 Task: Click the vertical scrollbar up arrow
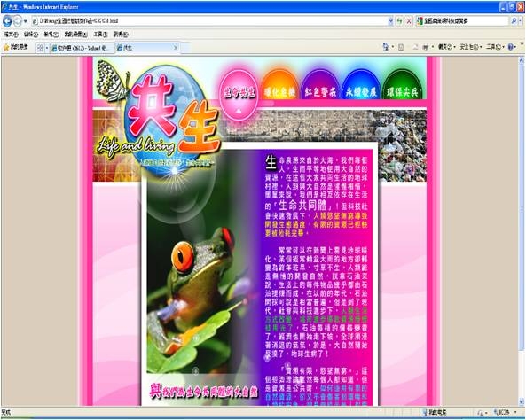pyautogui.click(x=522, y=60)
